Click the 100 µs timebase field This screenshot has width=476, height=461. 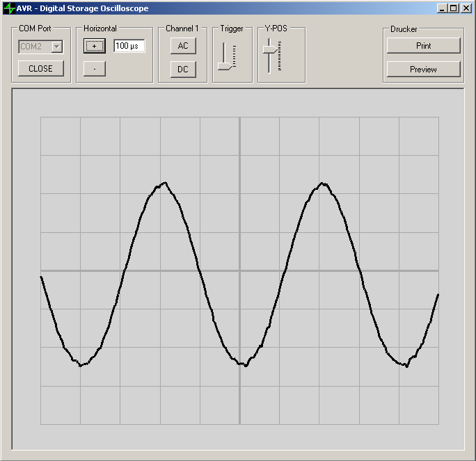pos(129,46)
